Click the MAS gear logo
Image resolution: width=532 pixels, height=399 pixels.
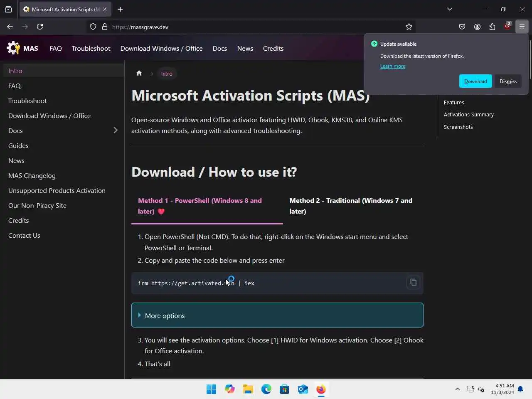tap(13, 48)
